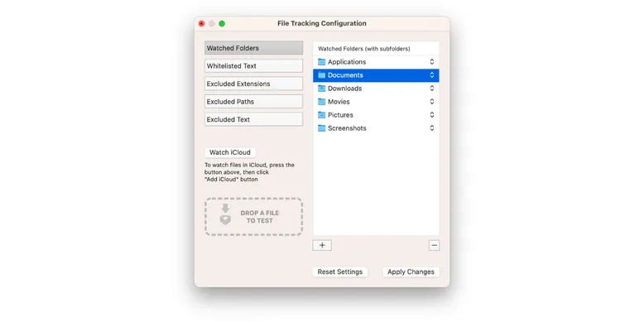
Task: Click the Watch iCloud button
Action: coord(230,152)
